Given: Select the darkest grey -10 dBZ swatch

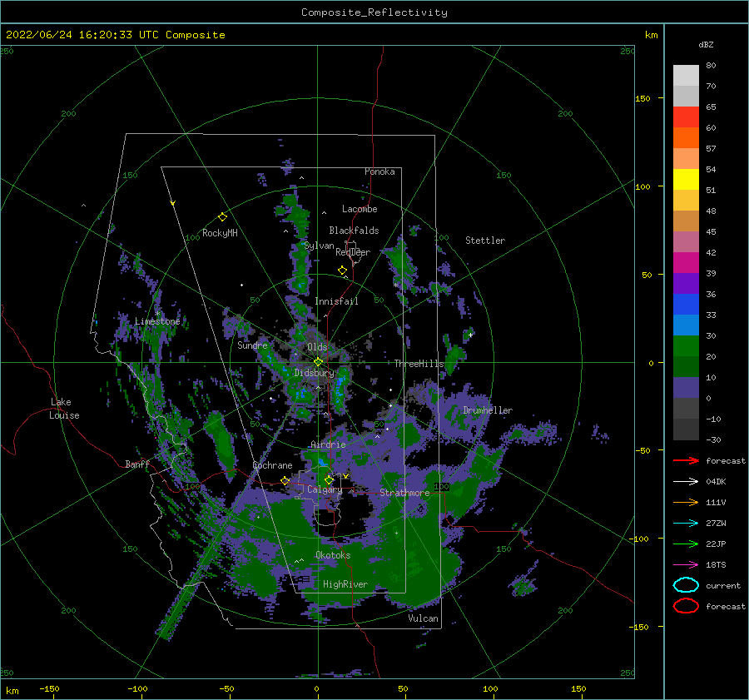Looking at the screenshot, I should click(686, 429).
